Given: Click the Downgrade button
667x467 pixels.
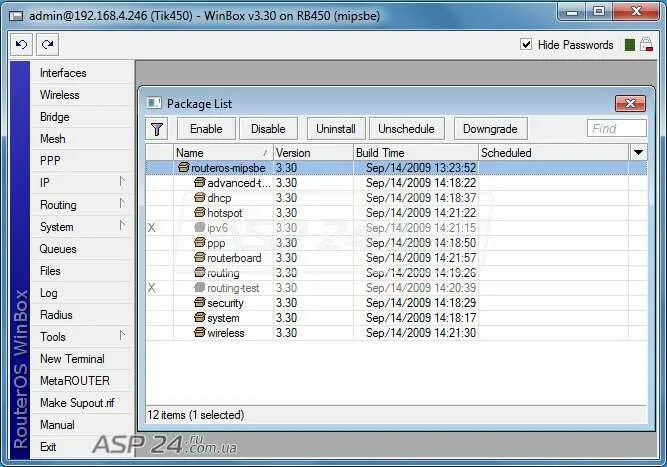Looking at the screenshot, I should pyautogui.click(x=490, y=129).
